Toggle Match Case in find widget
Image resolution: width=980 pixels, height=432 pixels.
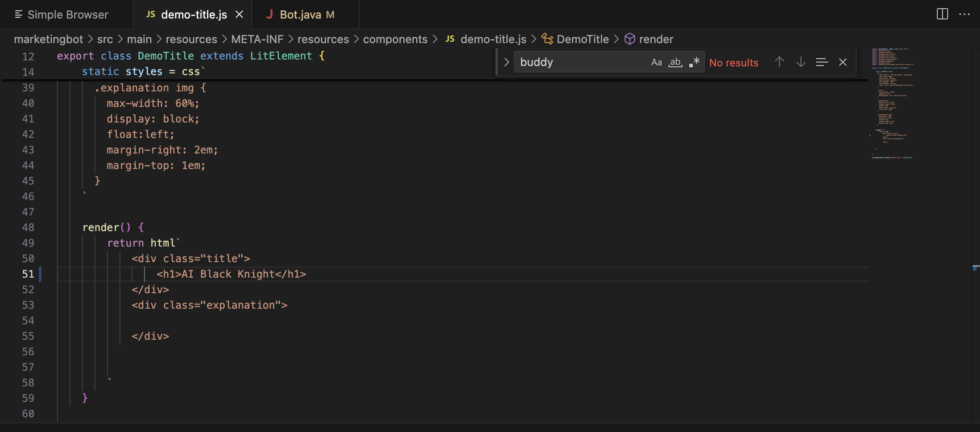coord(656,63)
